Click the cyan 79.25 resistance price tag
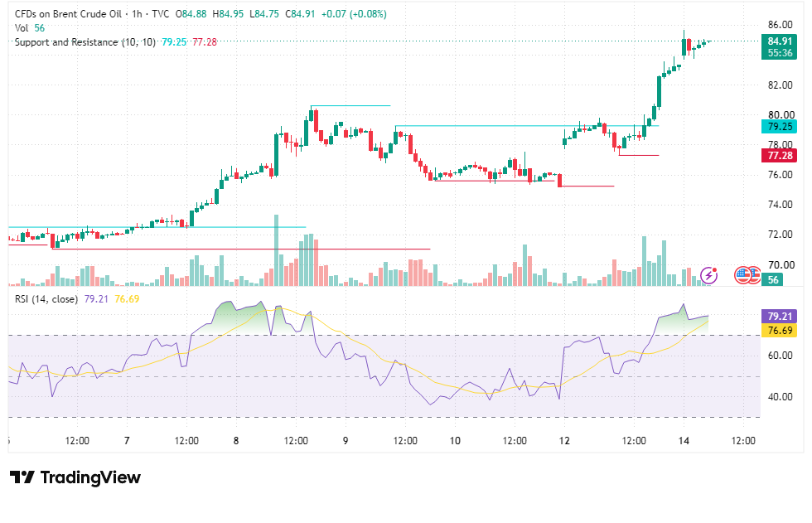812x523 pixels. coord(779,126)
